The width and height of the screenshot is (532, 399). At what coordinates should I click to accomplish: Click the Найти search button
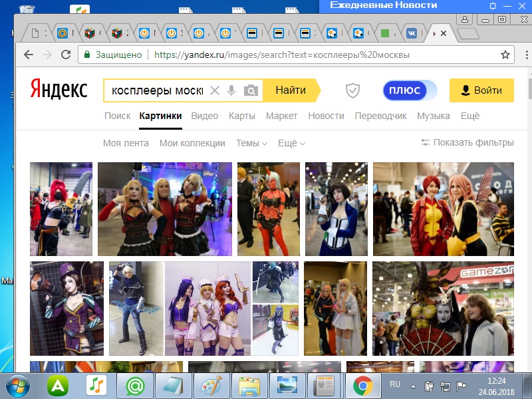291,90
